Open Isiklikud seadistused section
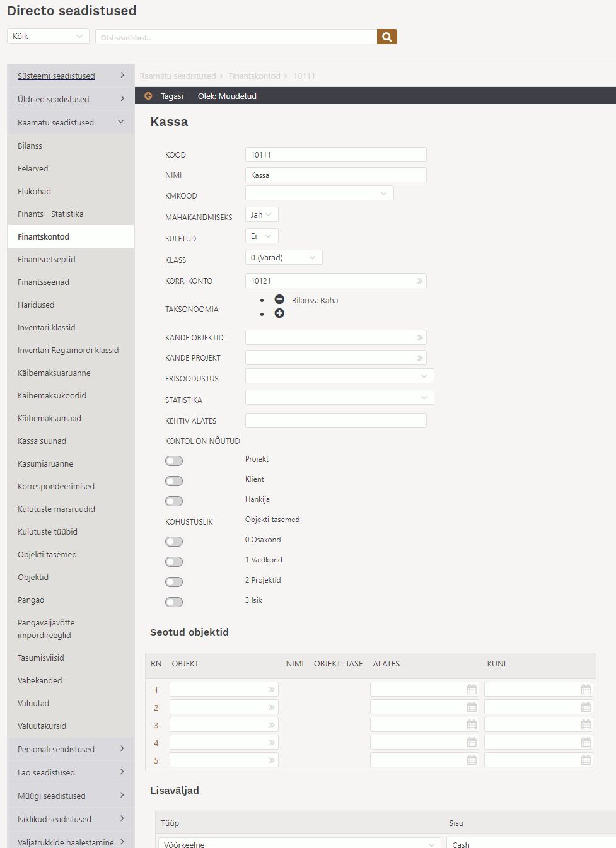The height and width of the screenshot is (848, 616). click(71, 819)
